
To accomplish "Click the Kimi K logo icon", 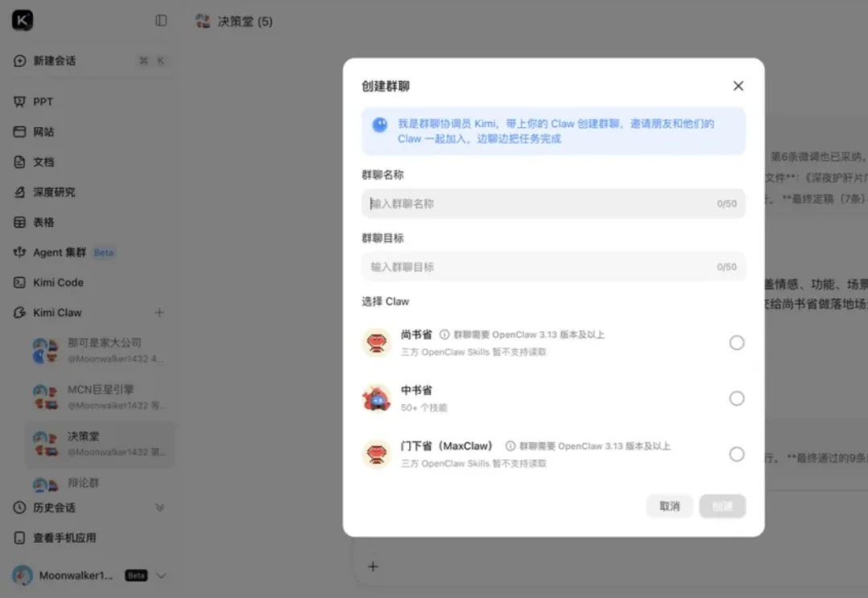I will coord(21,19).
